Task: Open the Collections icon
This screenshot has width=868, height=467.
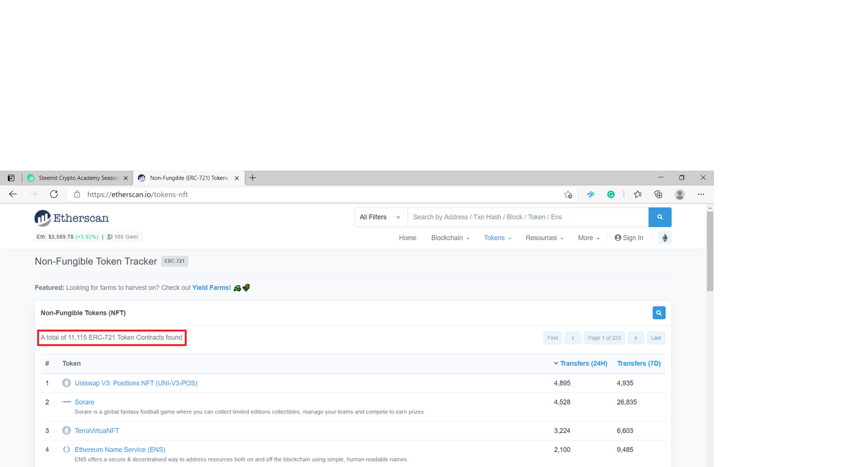Action: pyautogui.click(x=658, y=195)
